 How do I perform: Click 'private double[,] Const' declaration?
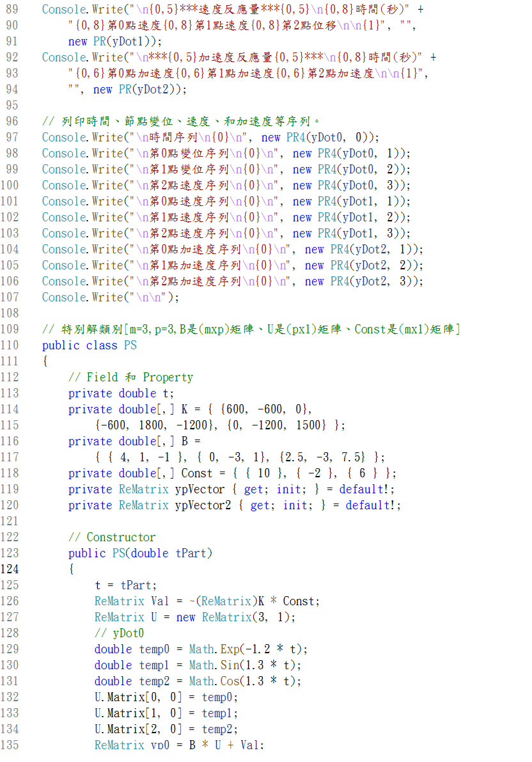tap(232, 473)
